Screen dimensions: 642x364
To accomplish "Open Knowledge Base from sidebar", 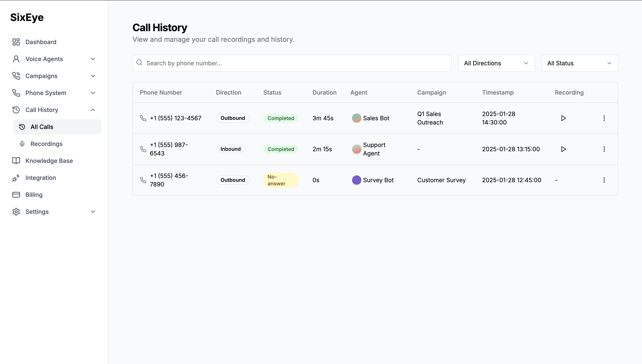I will click(49, 161).
